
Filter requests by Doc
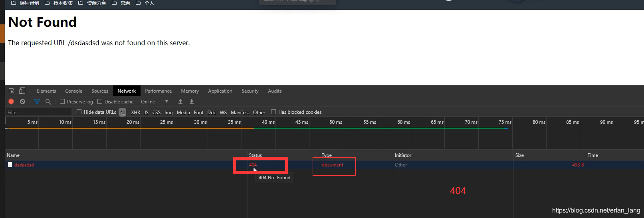coord(212,113)
